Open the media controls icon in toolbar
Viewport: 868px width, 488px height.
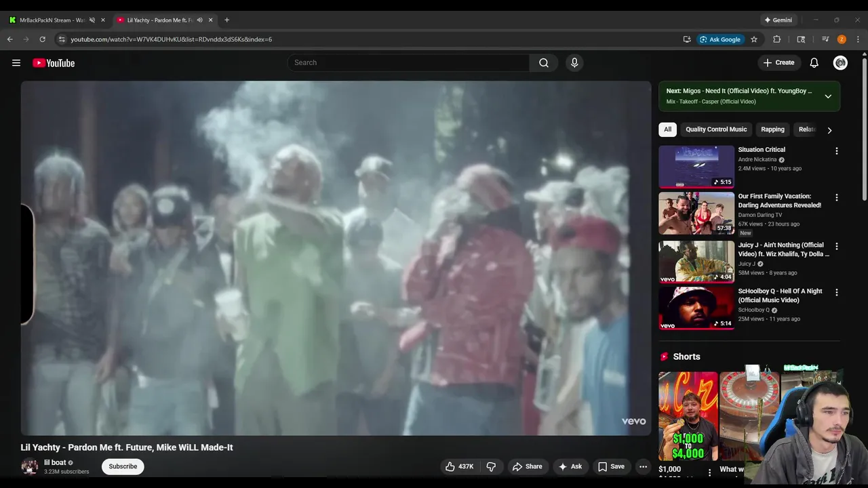tap(825, 39)
